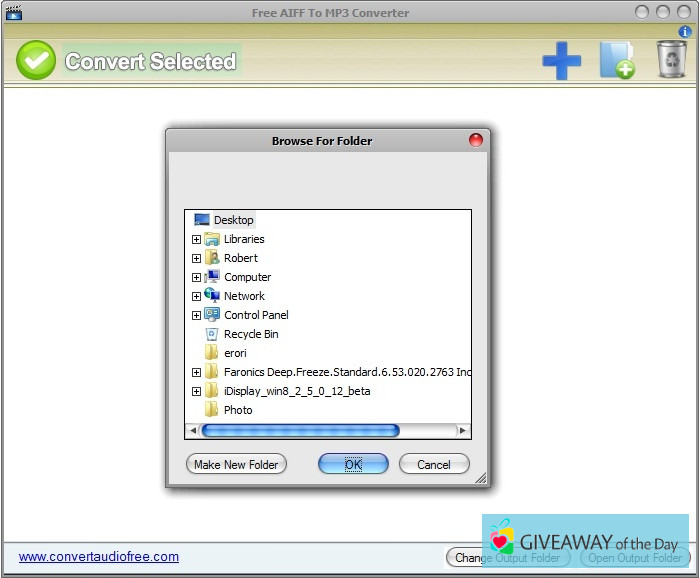The width and height of the screenshot is (700, 578).
Task: Click the Add Folder icon with green plus
Action: [x=617, y=60]
